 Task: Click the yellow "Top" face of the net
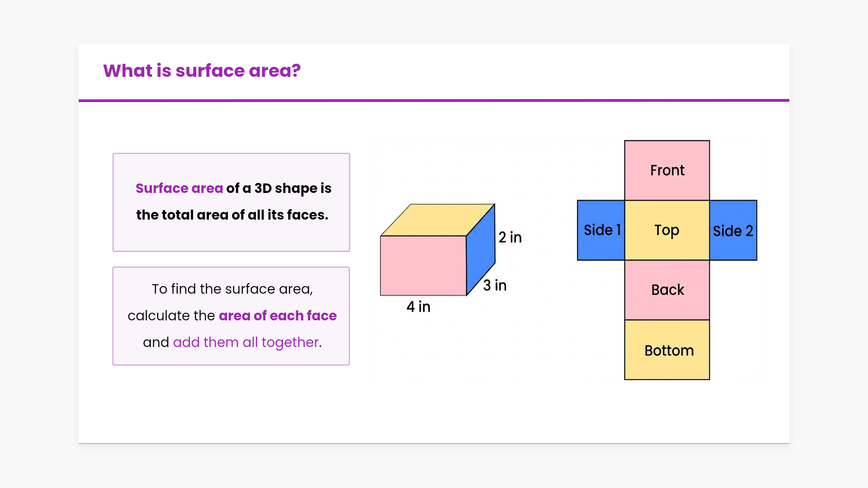point(667,230)
